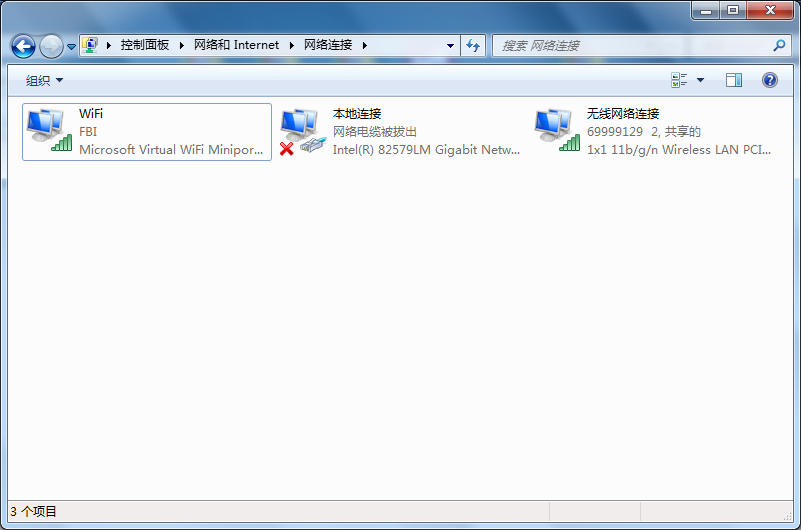Open the 组织 menu
801x530 pixels.
coord(44,80)
